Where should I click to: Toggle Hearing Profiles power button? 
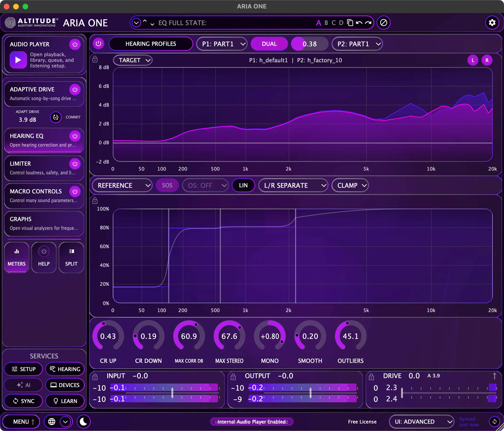pyautogui.click(x=98, y=44)
